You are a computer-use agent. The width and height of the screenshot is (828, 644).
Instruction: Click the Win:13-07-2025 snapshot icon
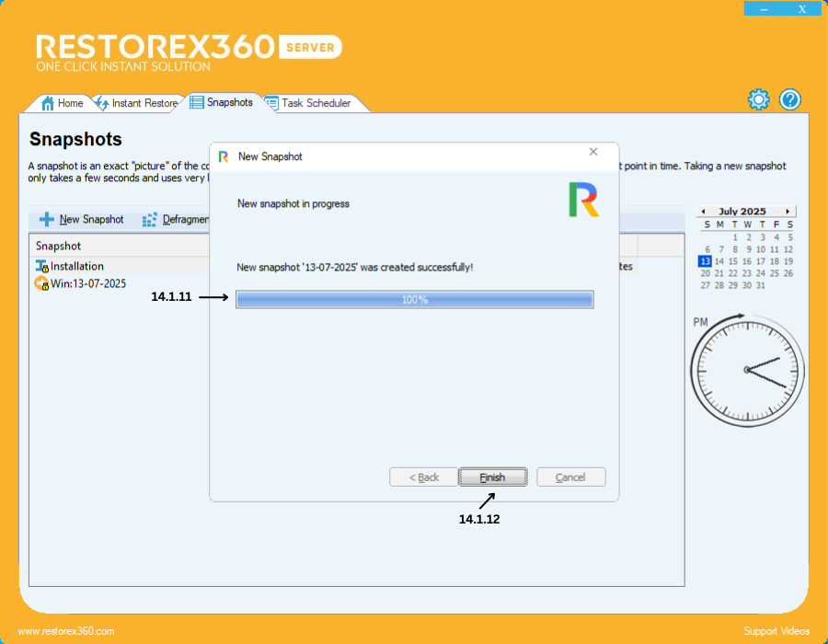(41, 283)
